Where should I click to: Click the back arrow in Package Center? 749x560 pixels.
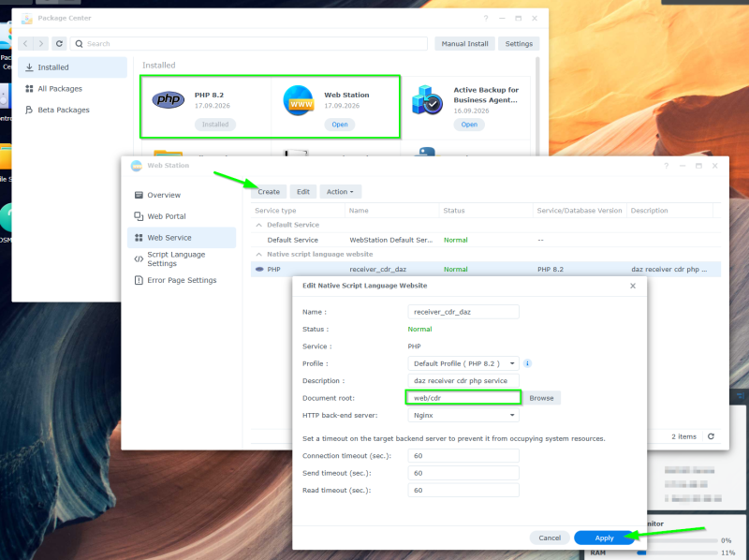[26, 43]
